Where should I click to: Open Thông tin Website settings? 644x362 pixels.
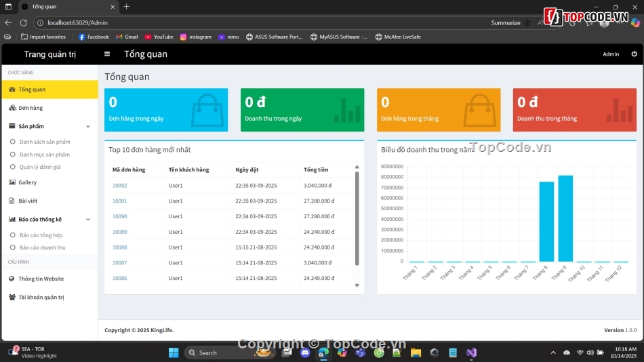41,279
